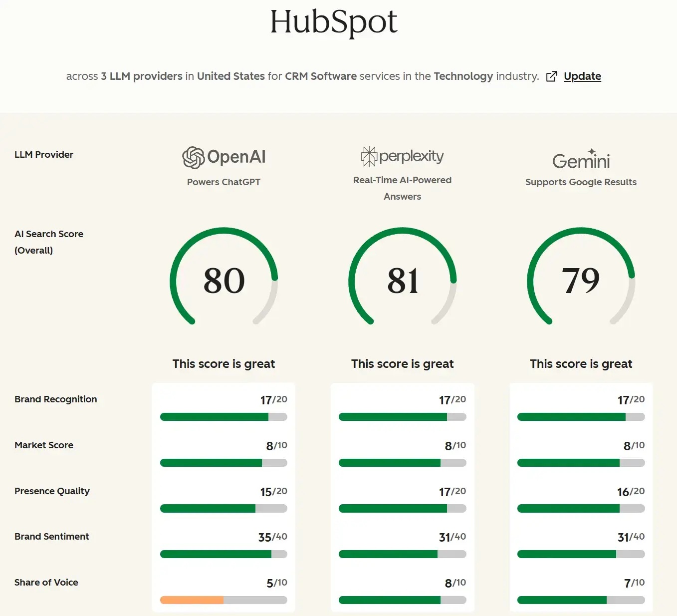Click 'This score is great' under Gemini
Screen dimensions: 677x616
[x=581, y=364]
